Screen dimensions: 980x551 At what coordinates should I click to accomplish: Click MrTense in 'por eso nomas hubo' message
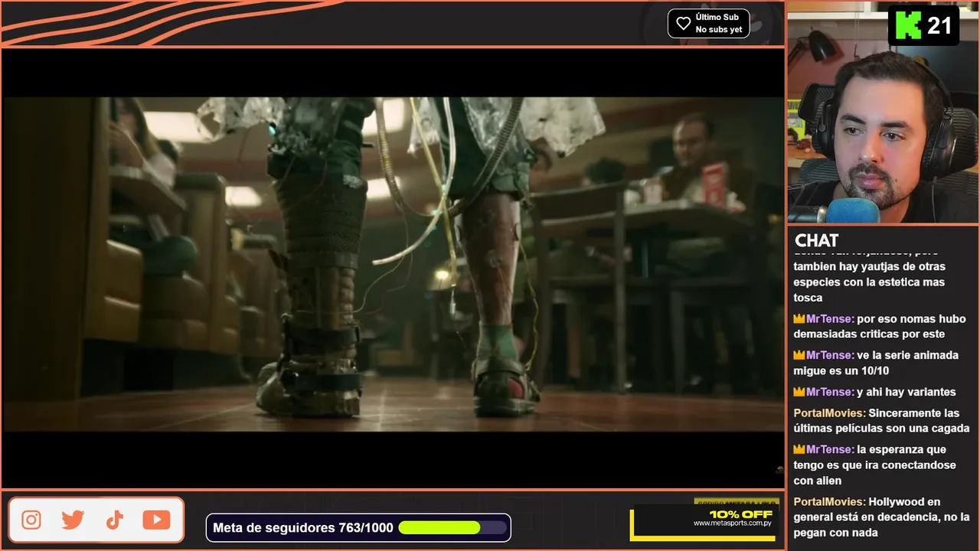pos(830,318)
